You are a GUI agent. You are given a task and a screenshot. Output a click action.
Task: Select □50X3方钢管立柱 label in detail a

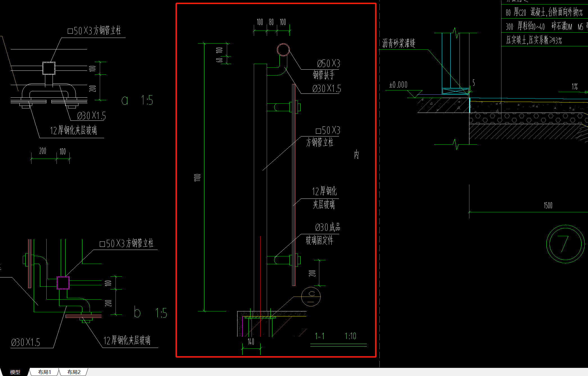[94, 31]
